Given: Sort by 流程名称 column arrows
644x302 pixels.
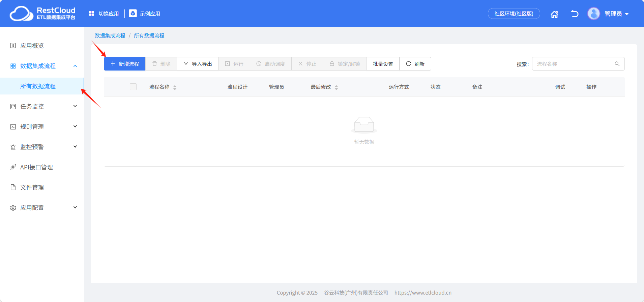Looking at the screenshot, I should [175, 87].
